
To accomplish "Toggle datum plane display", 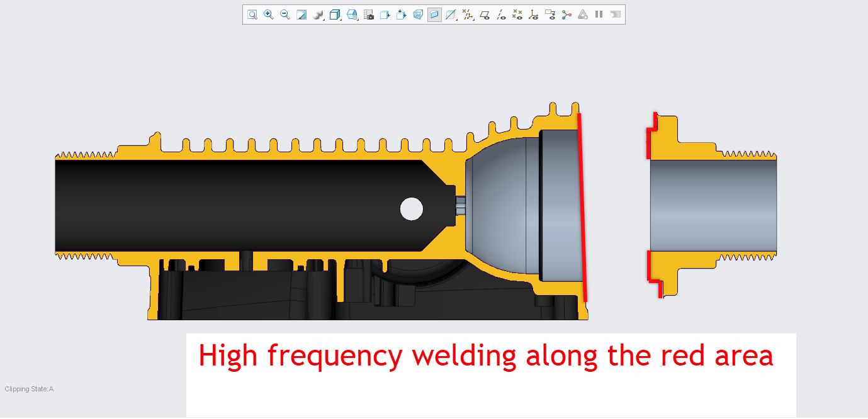I will (485, 14).
